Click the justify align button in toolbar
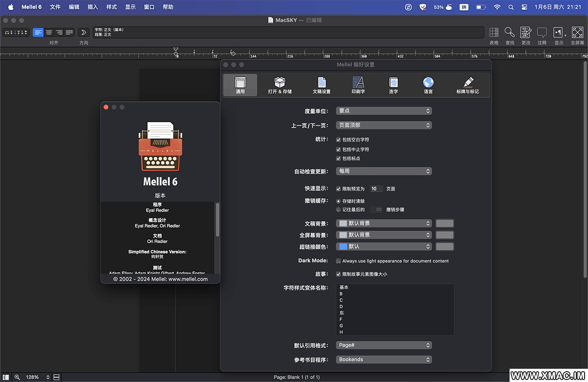The height and width of the screenshot is (382, 588). point(70,32)
